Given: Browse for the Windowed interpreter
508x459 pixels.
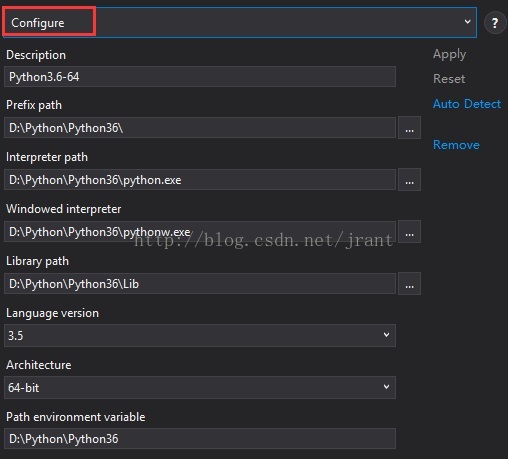Looking at the screenshot, I should pyautogui.click(x=409, y=231).
